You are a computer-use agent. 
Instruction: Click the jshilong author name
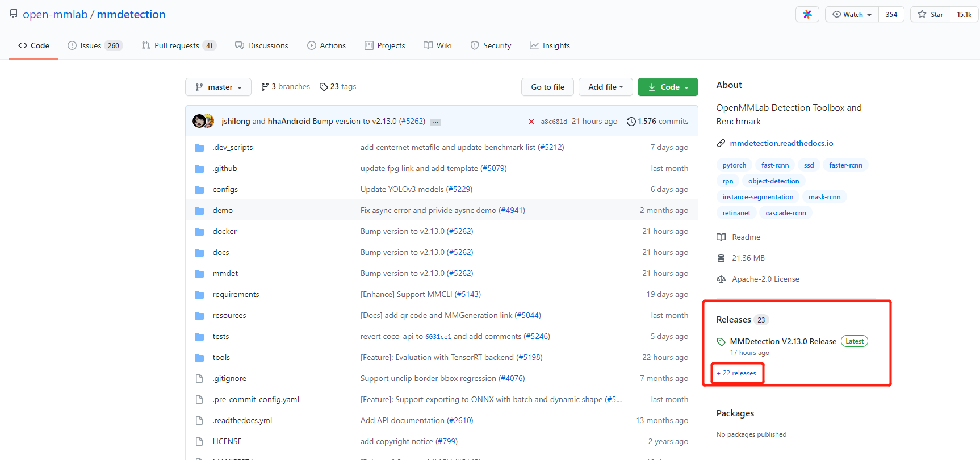(236, 121)
